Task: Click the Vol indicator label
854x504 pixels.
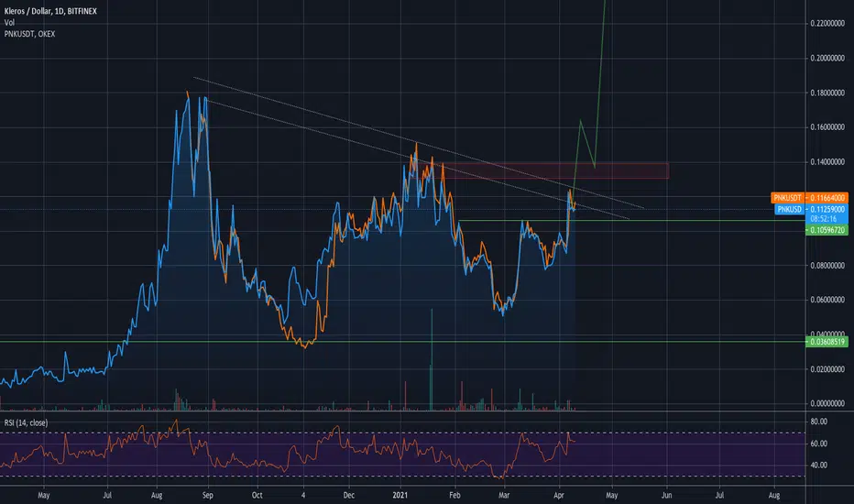Action: [x=9, y=22]
